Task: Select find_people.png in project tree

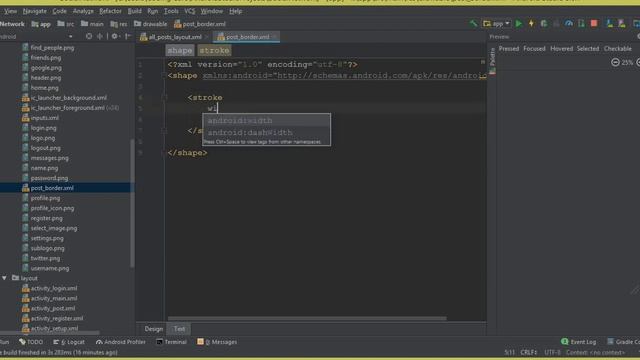Action: pyautogui.click(x=52, y=47)
